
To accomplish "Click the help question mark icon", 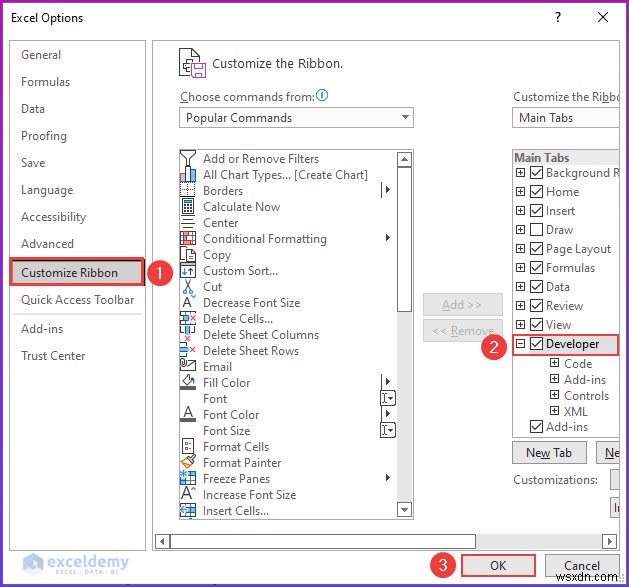I will point(558,17).
